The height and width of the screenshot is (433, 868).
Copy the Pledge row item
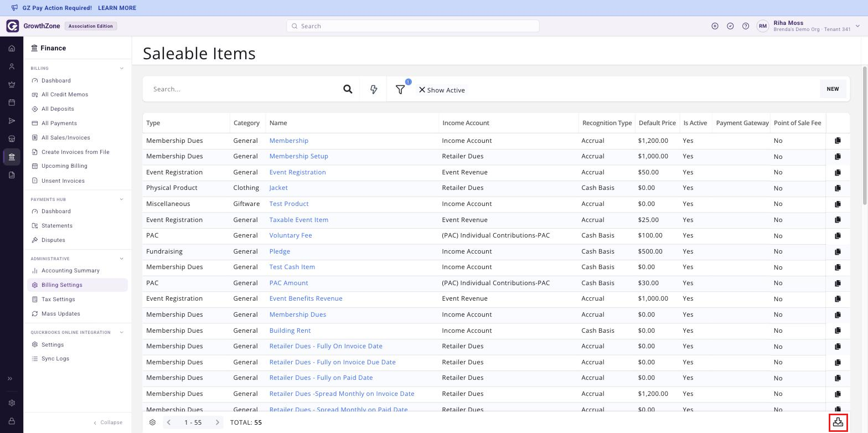tap(838, 251)
